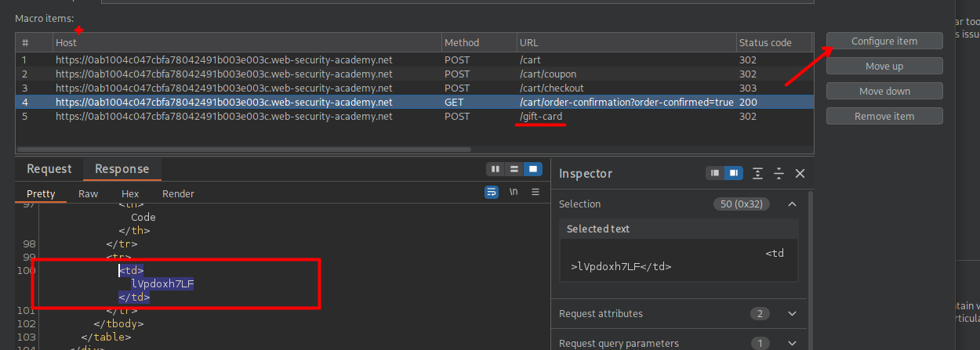Collapse all Inspector sections
Image resolution: width=980 pixels, height=350 pixels.
(779, 173)
